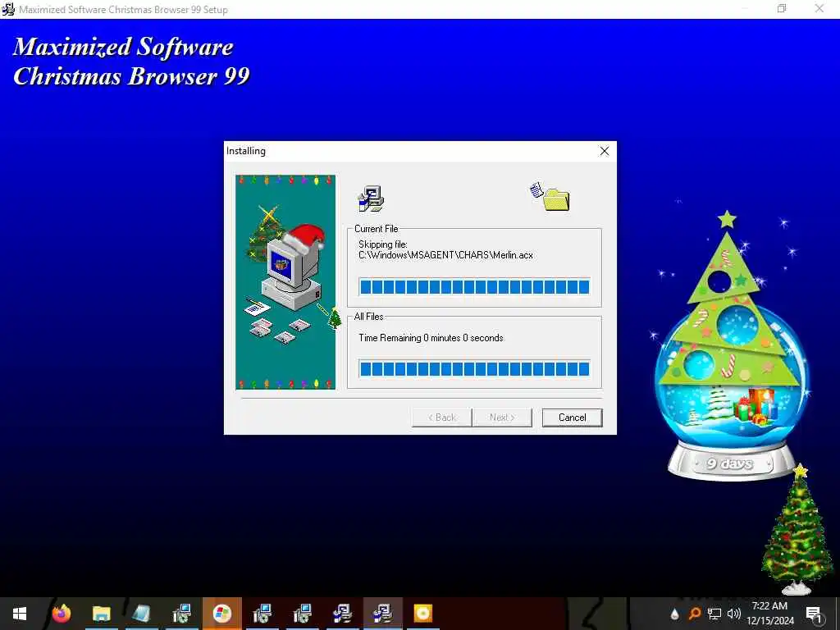This screenshot has width=840, height=630.
Task: Restore down the setup window
Action: click(782, 8)
